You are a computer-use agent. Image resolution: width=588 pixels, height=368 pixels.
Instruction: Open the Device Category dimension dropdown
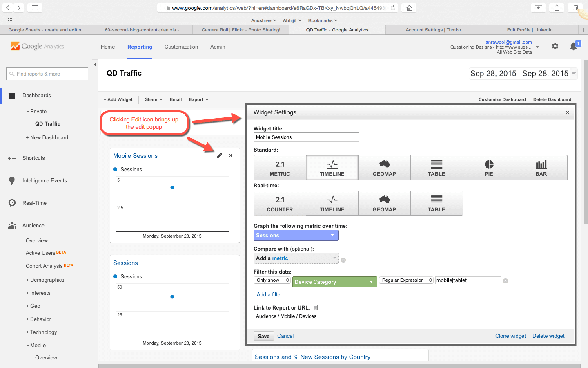[x=335, y=282]
